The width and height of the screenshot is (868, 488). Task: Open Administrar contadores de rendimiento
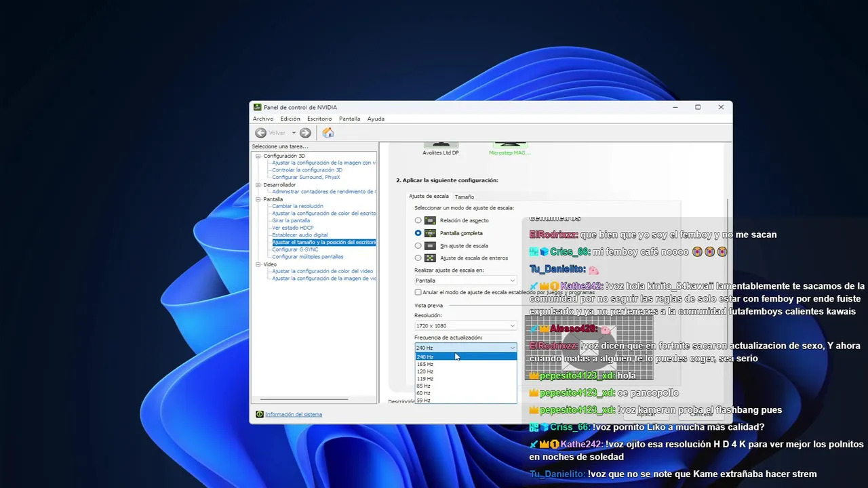pos(324,192)
